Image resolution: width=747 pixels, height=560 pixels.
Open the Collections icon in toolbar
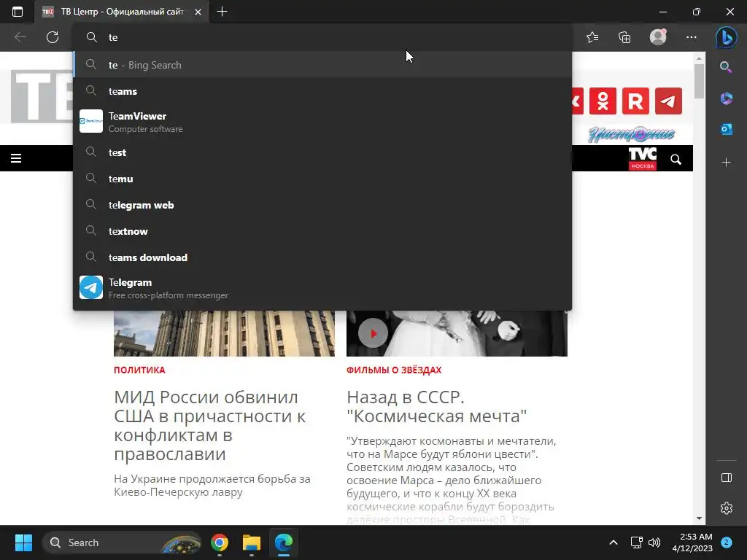(x=624, y=37)
